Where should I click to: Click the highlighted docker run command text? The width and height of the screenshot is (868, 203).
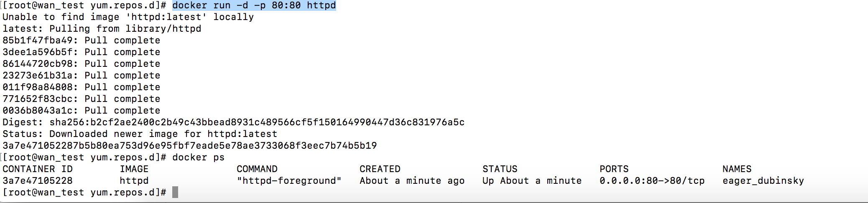[254, 5]
